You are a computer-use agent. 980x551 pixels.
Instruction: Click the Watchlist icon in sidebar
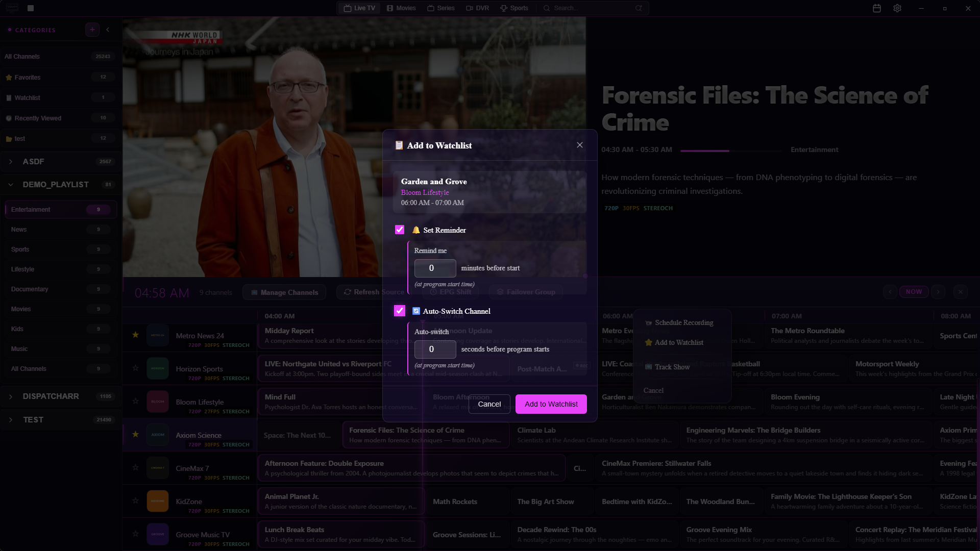9,98
